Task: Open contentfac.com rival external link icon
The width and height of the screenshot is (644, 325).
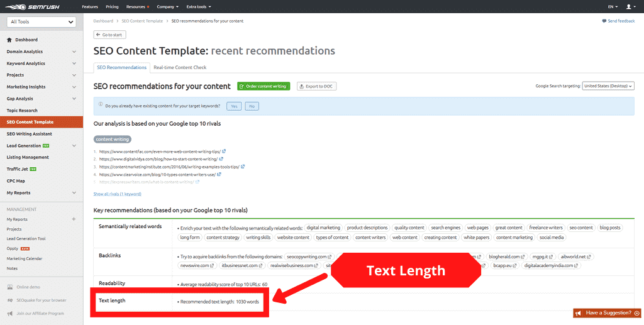Action: click(223, 151)
